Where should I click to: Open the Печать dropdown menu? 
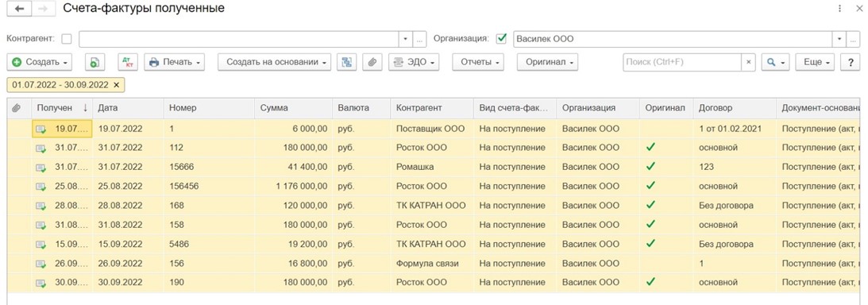[x=175, y=62]
